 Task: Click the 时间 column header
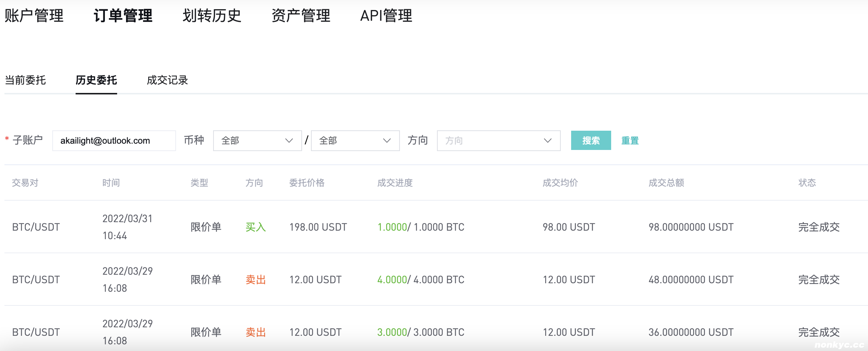[111, 183]
